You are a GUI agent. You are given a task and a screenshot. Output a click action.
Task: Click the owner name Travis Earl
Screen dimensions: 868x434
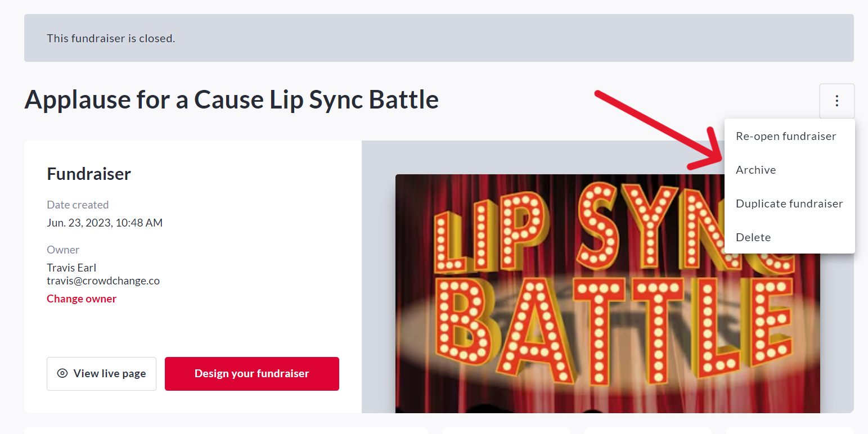[x=71, y=268]
